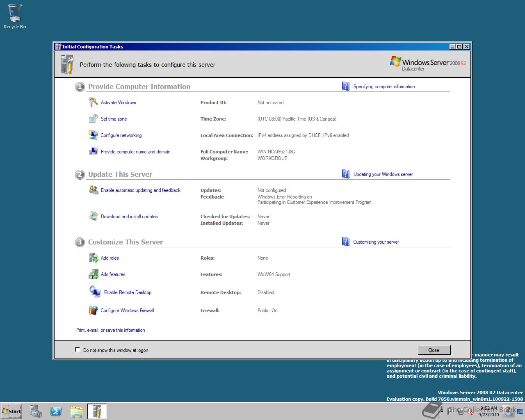Click the Add roles server icon
Screen dimensions: 525x420
pyautogui.click(x=93, y=258)
